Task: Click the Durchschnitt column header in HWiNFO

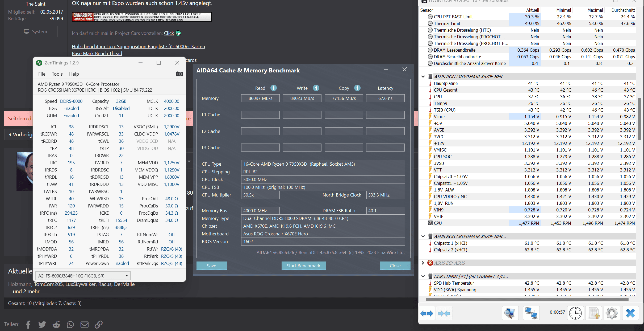Action: click(x=623, y=10)
